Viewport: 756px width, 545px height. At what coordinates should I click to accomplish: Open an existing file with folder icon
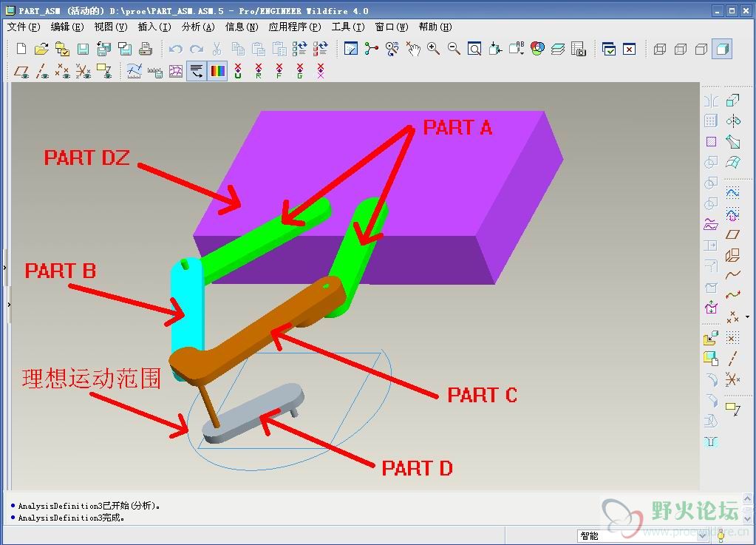coord(42,49)
